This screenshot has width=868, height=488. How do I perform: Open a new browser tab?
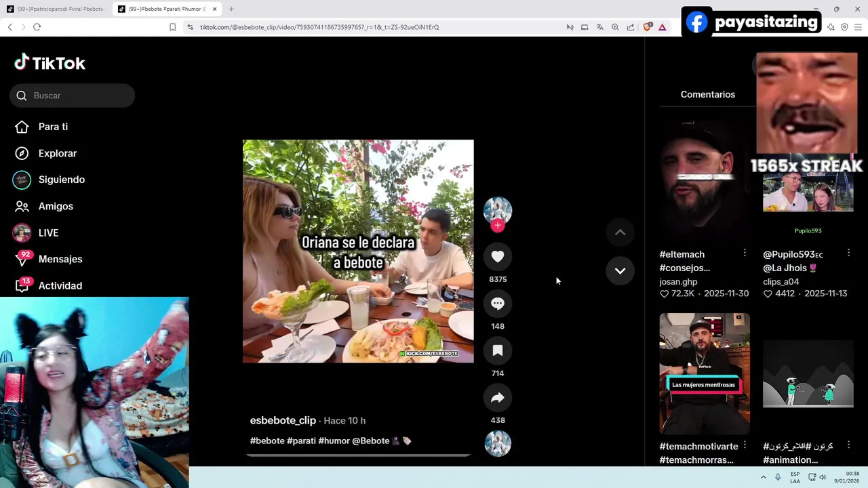(x=231, y=9)
